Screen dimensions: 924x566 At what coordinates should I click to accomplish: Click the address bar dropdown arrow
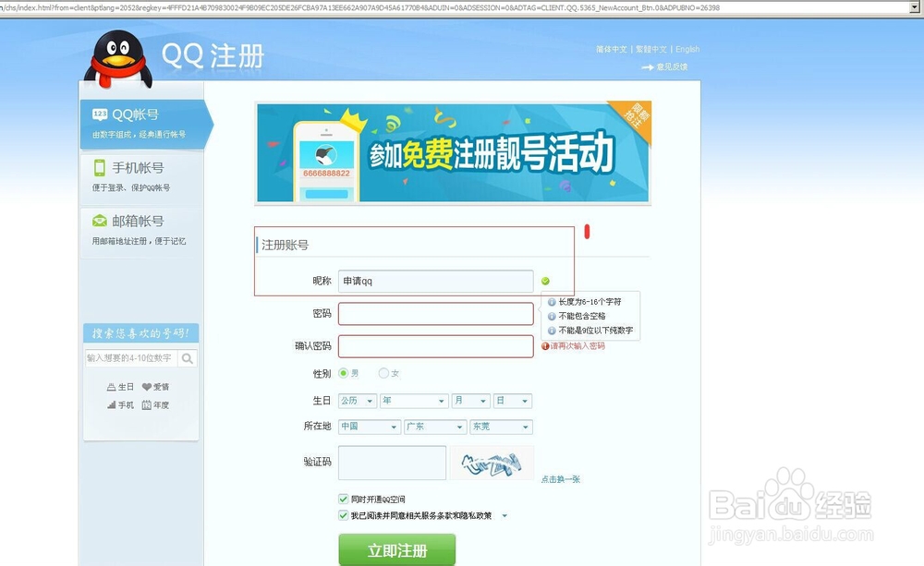point(917,7)
